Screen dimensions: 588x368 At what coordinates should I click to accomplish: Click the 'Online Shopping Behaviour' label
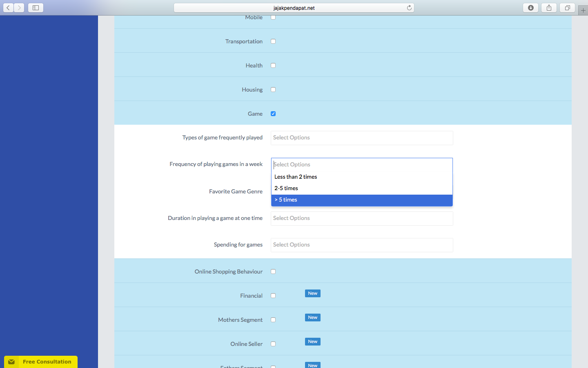coord(229,272)
